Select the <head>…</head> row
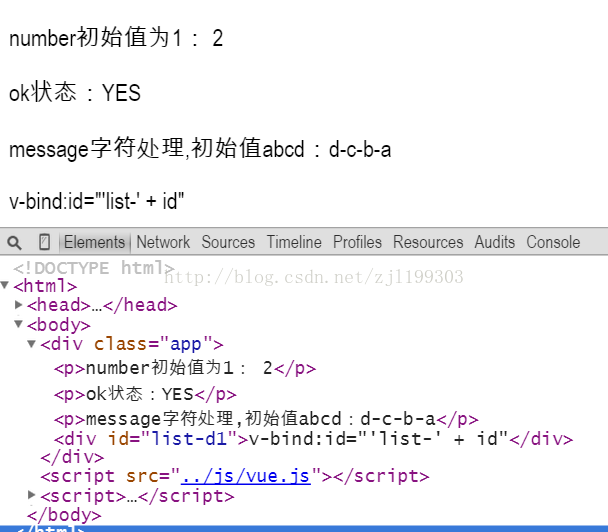This screenshot has width=608, height=532. 102,305
